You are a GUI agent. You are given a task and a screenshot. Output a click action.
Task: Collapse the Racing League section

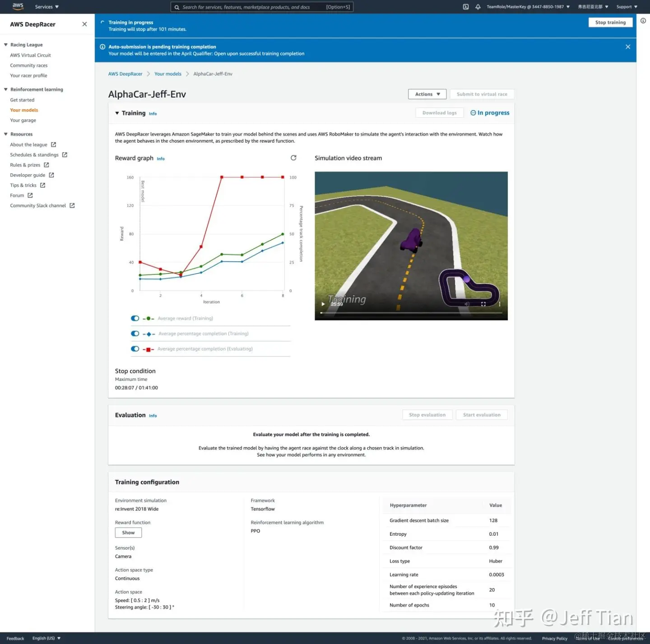tap(6, 45)
